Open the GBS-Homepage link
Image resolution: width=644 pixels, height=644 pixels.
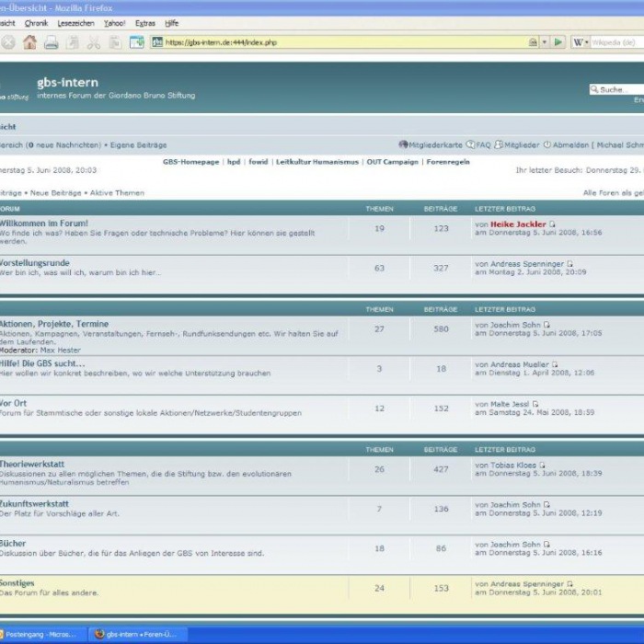tap(190, 162)
